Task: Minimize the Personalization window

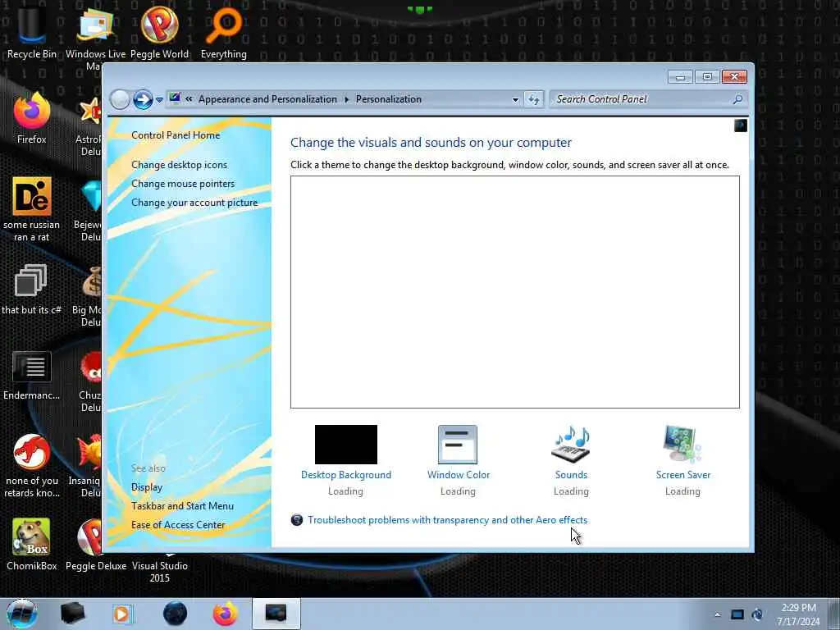Action: click(680, 77)
